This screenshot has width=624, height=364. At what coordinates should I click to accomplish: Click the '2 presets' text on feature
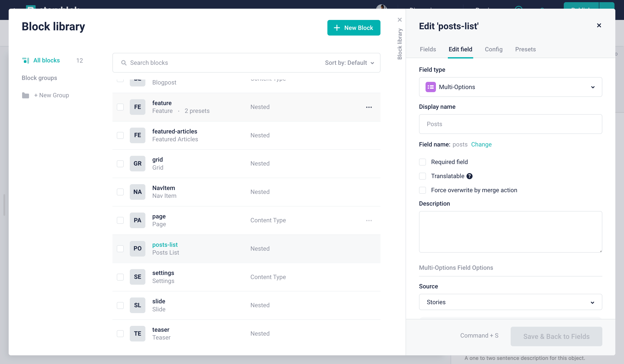[197, 111]
